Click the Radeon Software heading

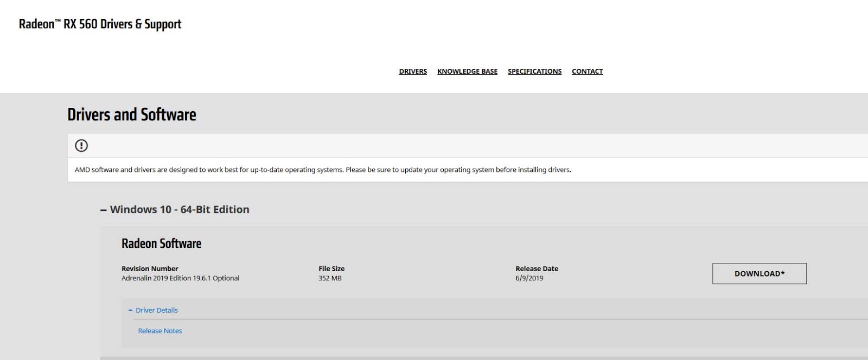click(161, 243)
